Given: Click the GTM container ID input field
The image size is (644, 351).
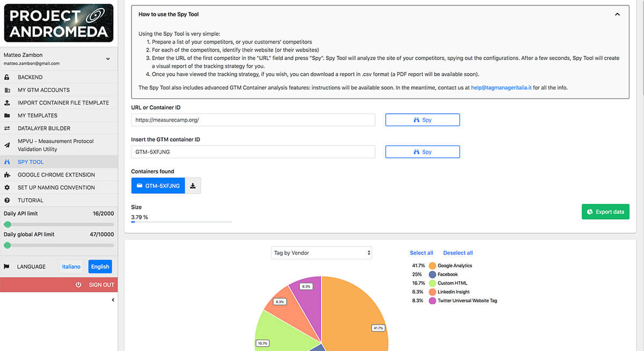Looking at the screenshot, I should click(x=253, y=152).
